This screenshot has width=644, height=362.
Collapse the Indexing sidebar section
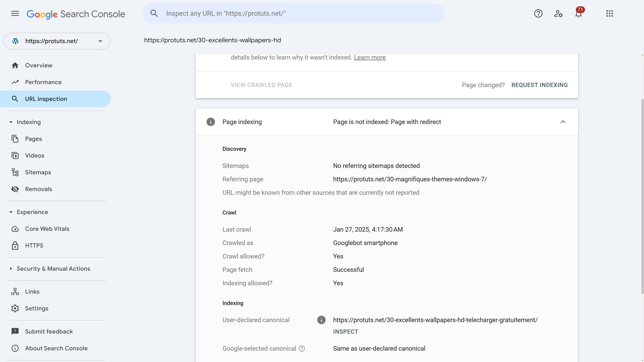pos(11,122)
